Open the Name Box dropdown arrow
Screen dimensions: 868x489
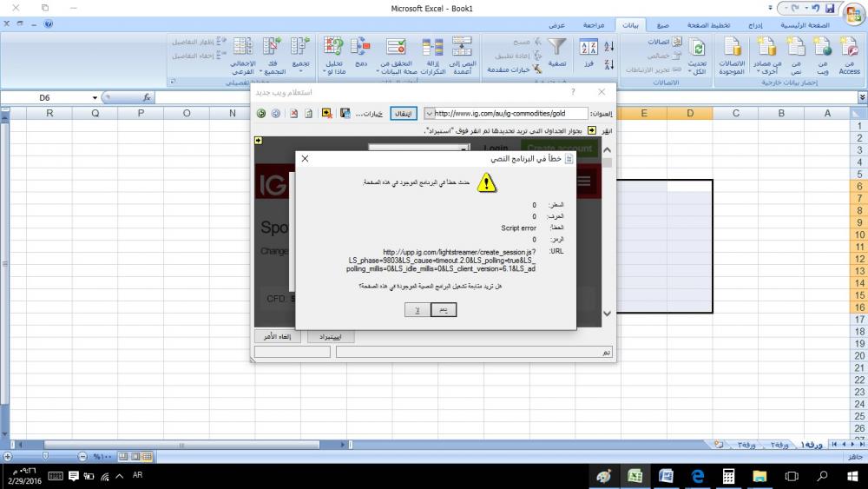[95, 98]
